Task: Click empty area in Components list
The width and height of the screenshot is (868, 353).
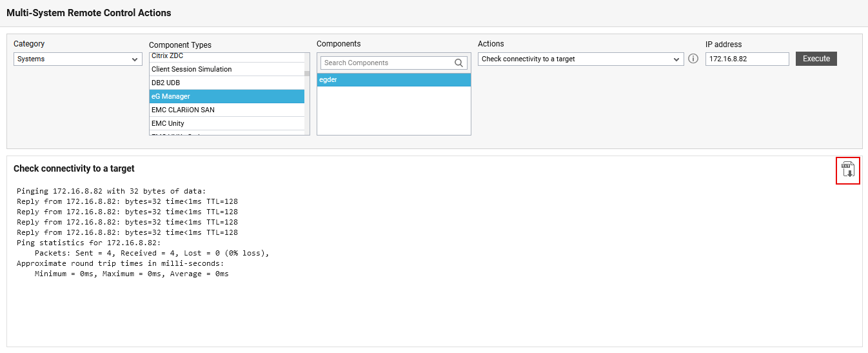Action: point(393,113)
